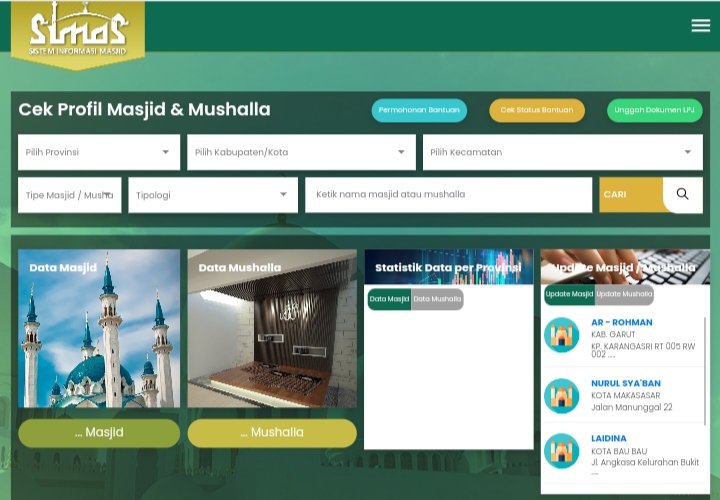This screenshot has height=500, width=720.
Task: Switch to the Data Mushalla tab
Action: (x=438, y=299)
